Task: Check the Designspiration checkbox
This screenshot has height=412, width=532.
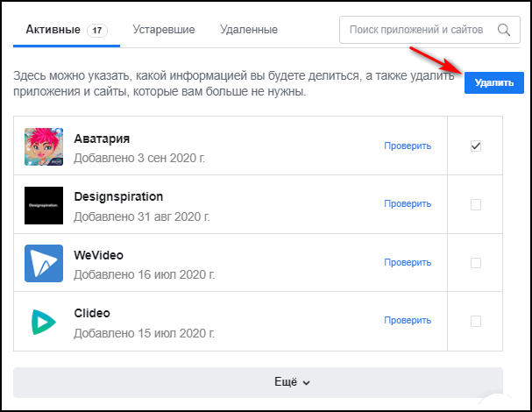Action: tap(476, 204)
